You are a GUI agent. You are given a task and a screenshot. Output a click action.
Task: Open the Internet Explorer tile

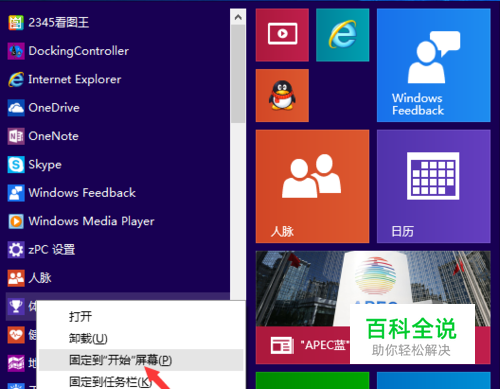[343, 35]
